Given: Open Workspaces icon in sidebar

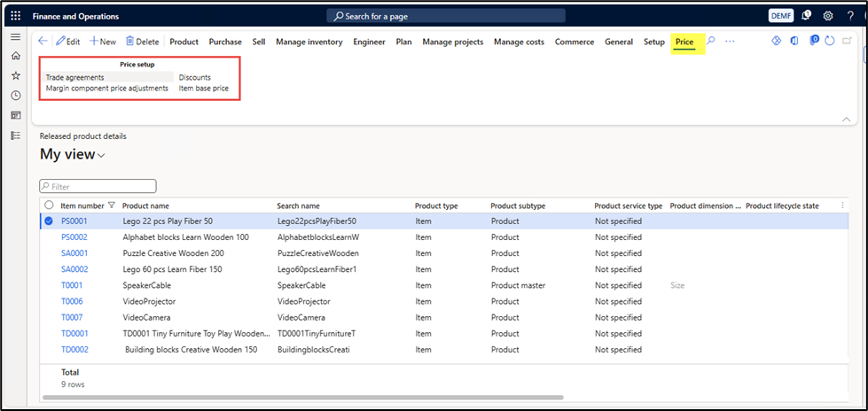Looking at the screenshot, I should tap(15, 115).
